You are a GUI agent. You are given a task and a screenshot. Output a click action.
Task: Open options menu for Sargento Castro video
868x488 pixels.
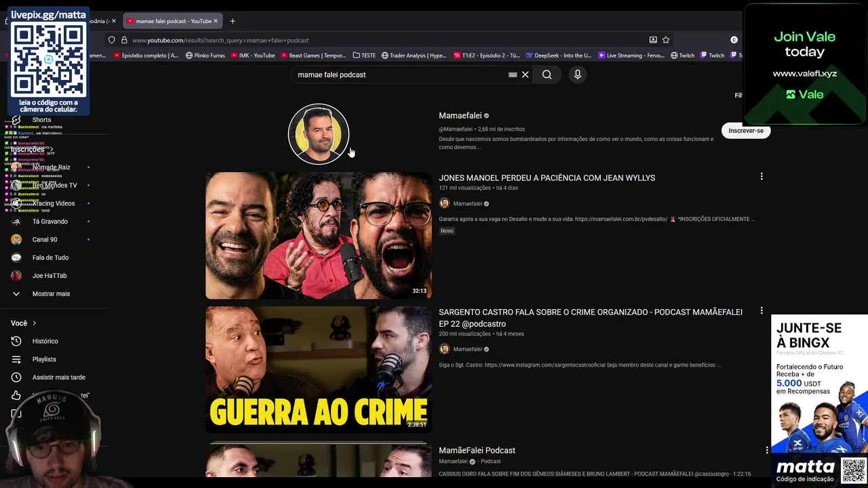(762, 310)
